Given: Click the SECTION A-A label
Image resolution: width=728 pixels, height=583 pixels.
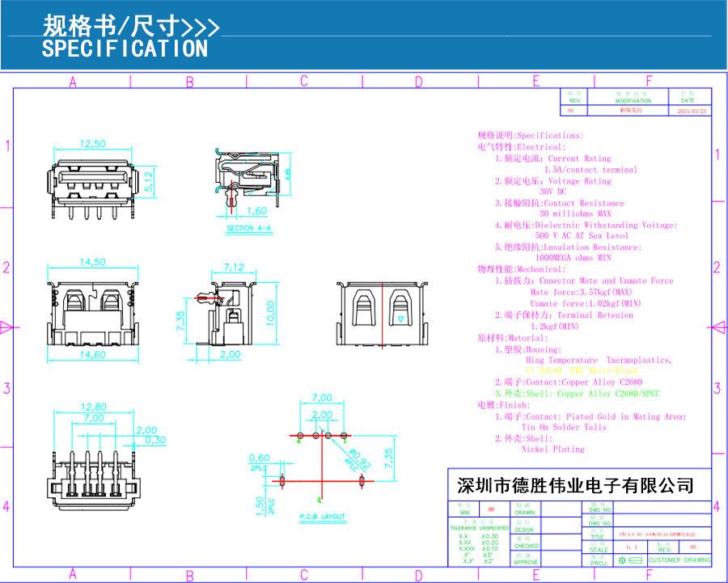Looking at the screenshot, I should pos(249,230).
